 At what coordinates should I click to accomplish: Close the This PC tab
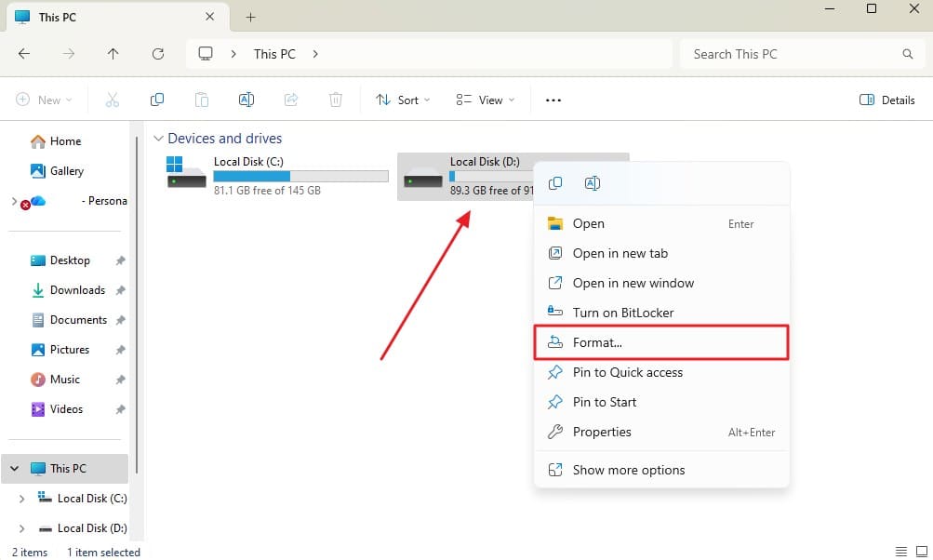click(x=209, y=17)
